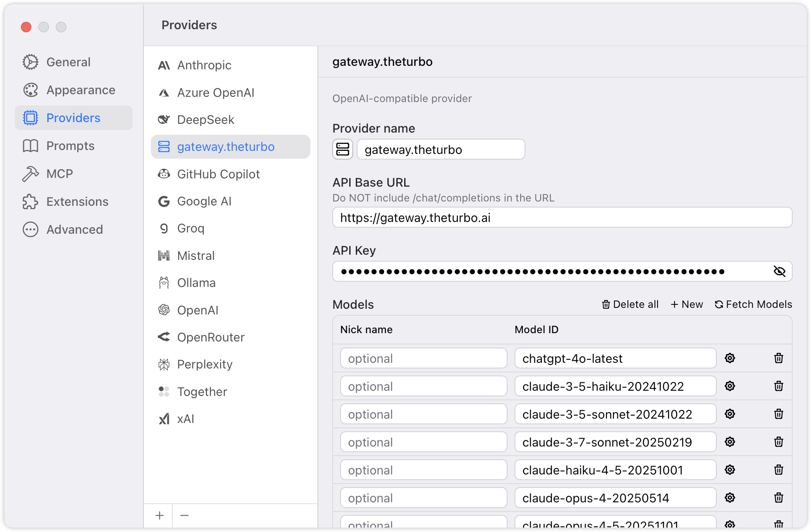Open settings gear for claude-haiku-4-5-20251001

click(x=730, y=470)
